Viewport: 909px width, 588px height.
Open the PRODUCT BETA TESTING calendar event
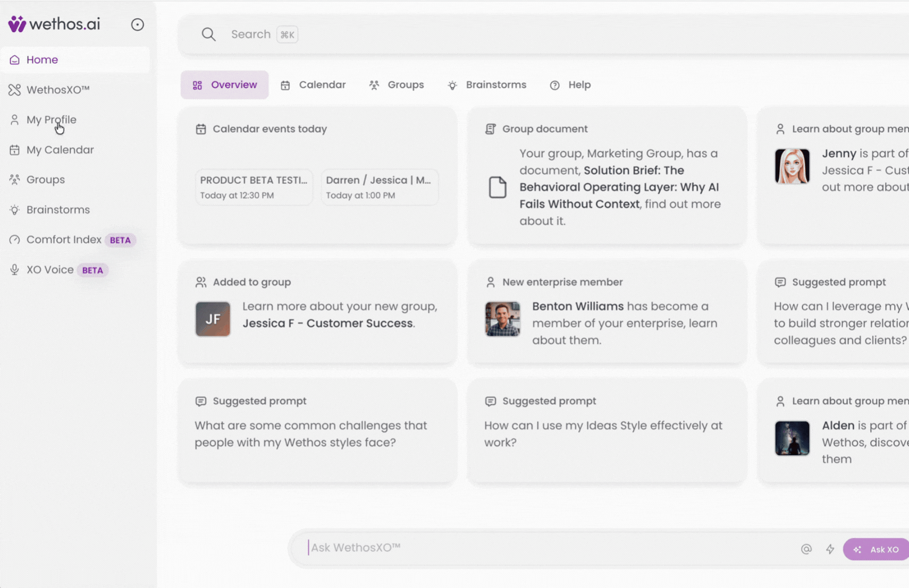click(x=254, y=187)
